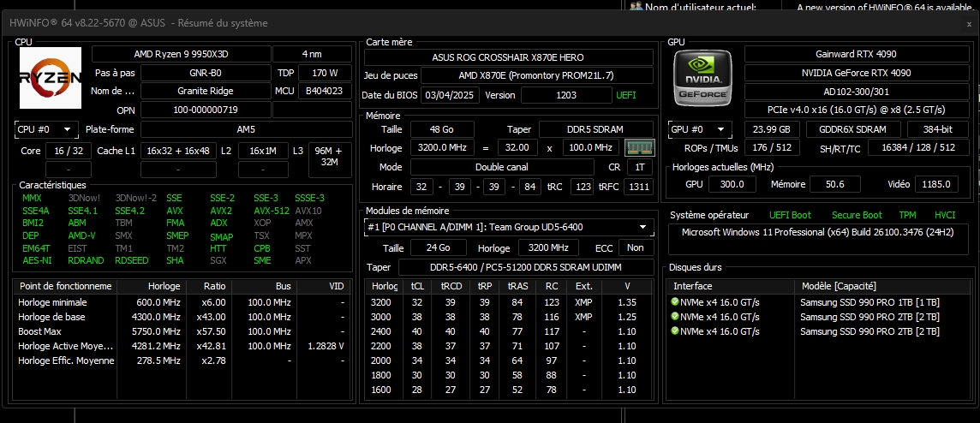Click the 170 W TDP value
Viewport: 980px width, 423px height.
pyautogui.click(x=325, y=73)
